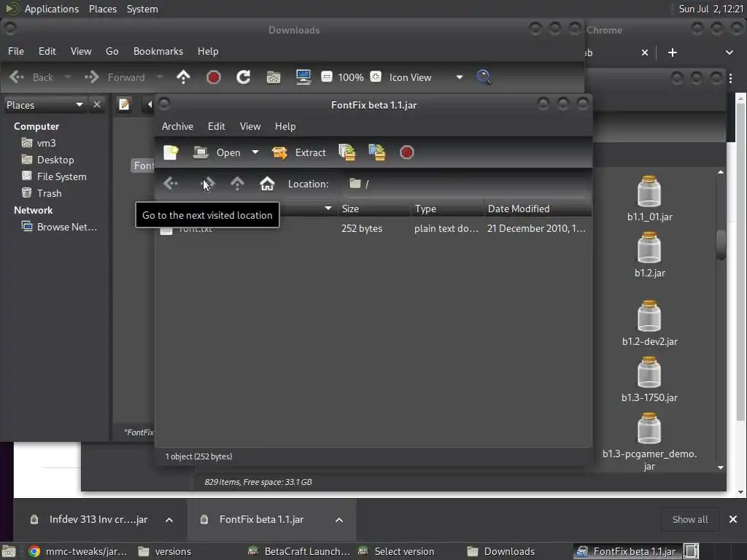Viewport: 747px width, 560px height.
Task: Open the Edit menu in the FontFix window
Action: [216, 126]
